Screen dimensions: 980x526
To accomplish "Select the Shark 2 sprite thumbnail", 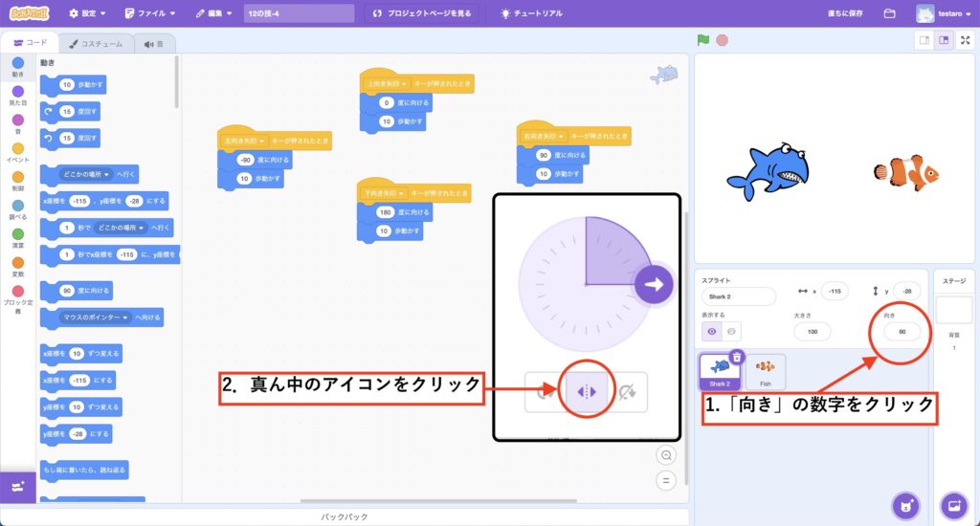I will (720, 371).
